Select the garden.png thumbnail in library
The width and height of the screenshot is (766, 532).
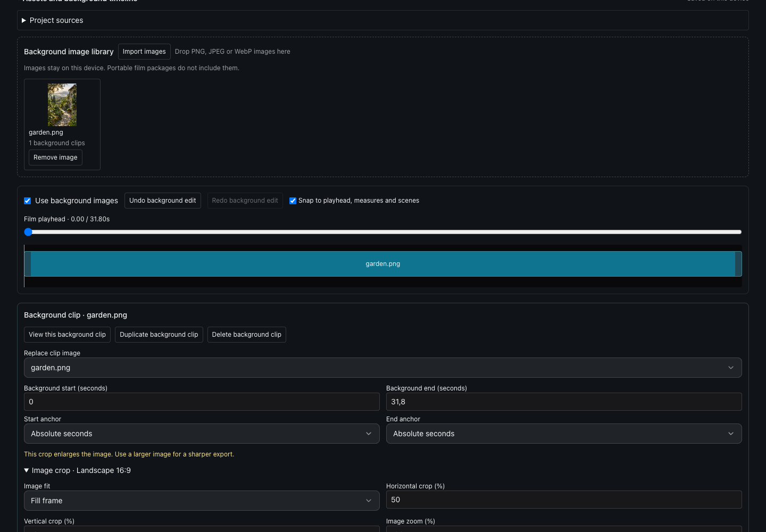coord(62,105)
